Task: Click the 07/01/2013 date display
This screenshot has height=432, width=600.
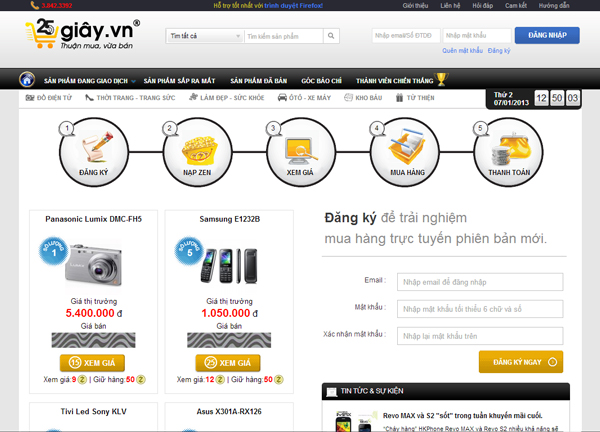Action: coord(511,103)
